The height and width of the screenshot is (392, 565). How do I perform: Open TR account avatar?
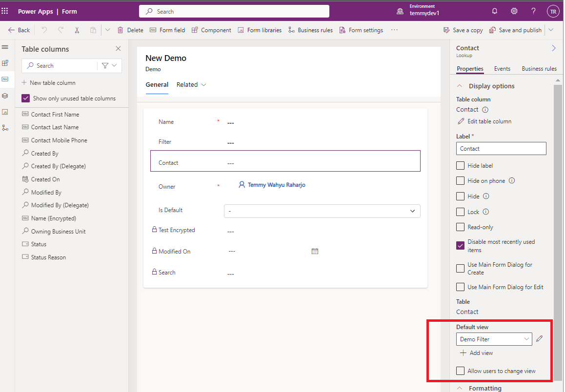click(553, 12)
